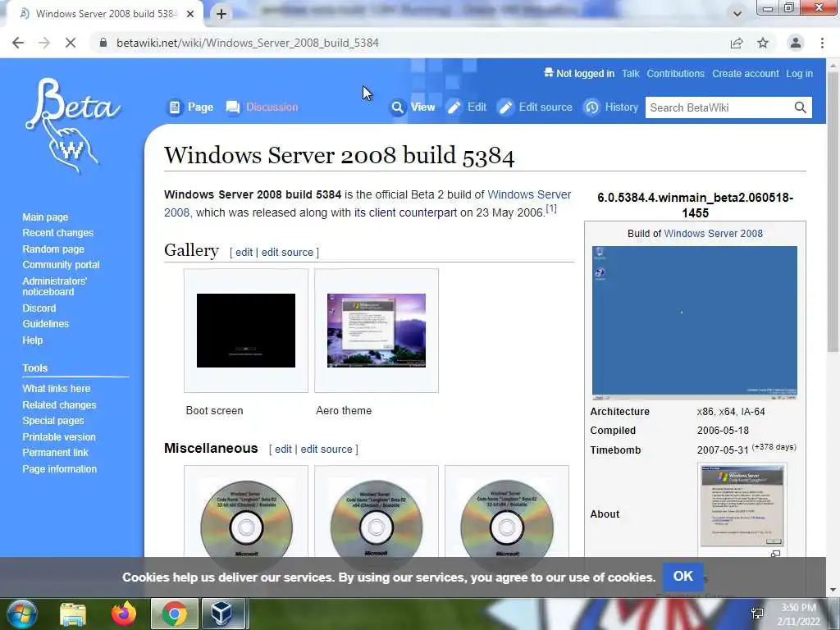Open Community portal link

tap(61, 265)
